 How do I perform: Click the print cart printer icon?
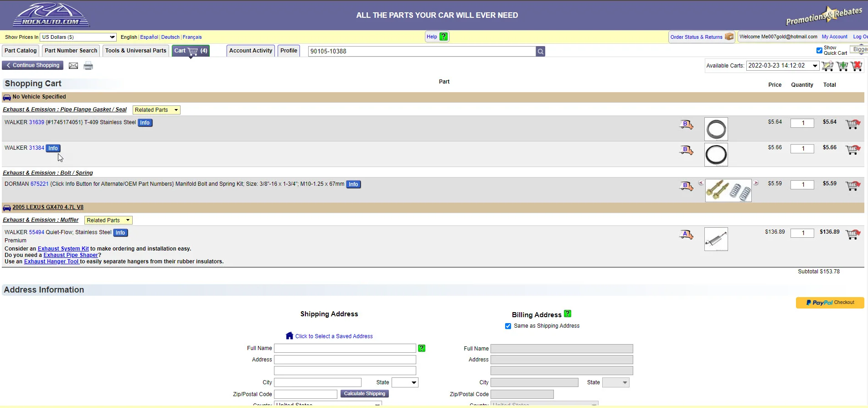[88, 66]
